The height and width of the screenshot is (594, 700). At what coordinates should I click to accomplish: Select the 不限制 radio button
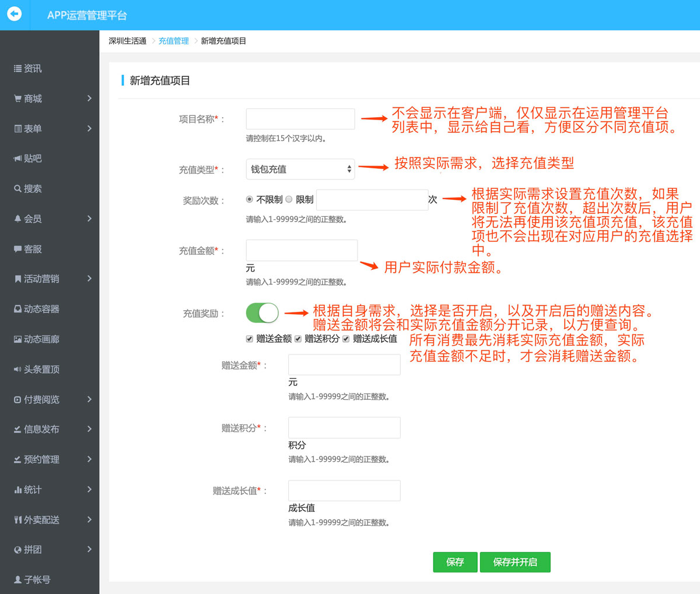pos(250,199)
